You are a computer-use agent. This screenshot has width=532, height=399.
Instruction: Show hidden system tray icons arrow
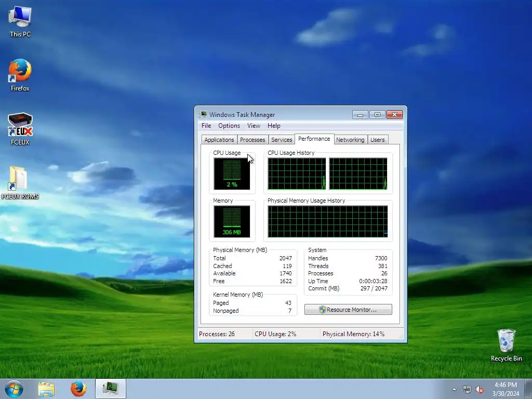tap(454, 390)
